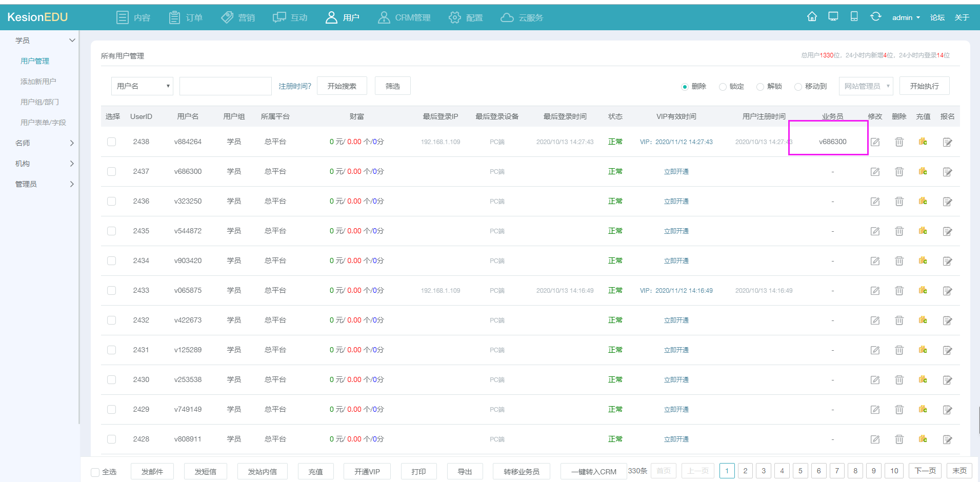Tick the checkbox for UserID 2438
The height and width of the screenshot is (482, 980).
tap(111, 142)
